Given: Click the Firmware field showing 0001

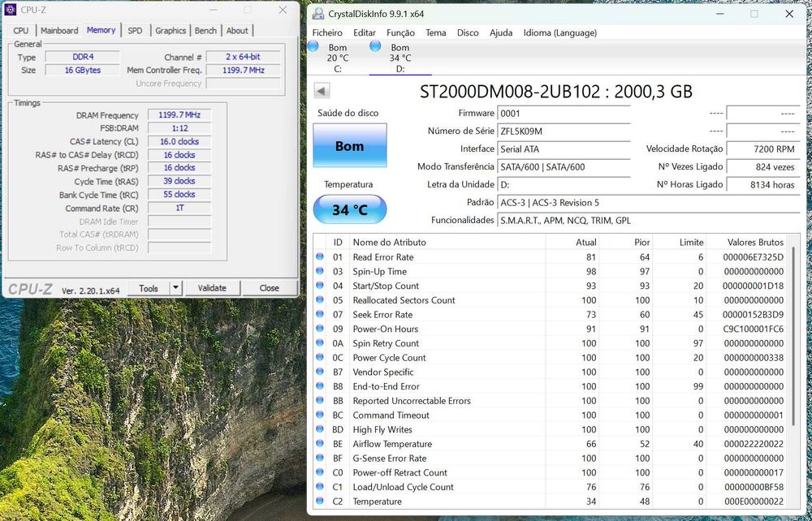Looking at the screenshot, I should point(564,114).
